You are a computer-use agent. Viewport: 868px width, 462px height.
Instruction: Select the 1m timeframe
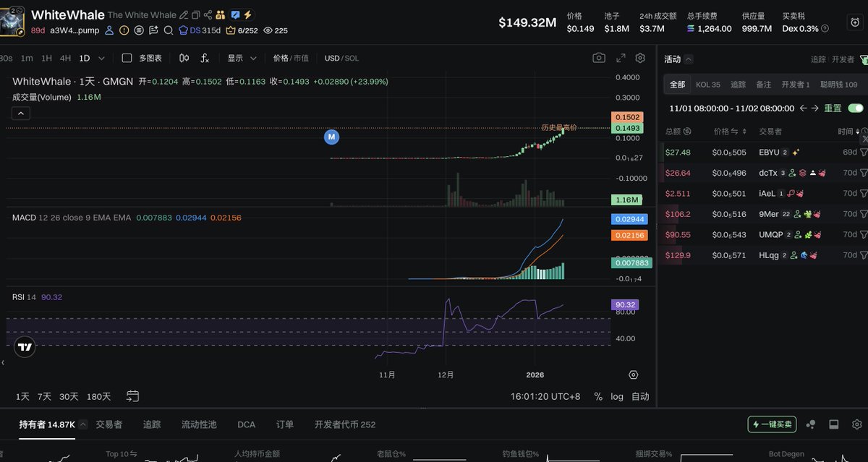click(x=27, y=58)
